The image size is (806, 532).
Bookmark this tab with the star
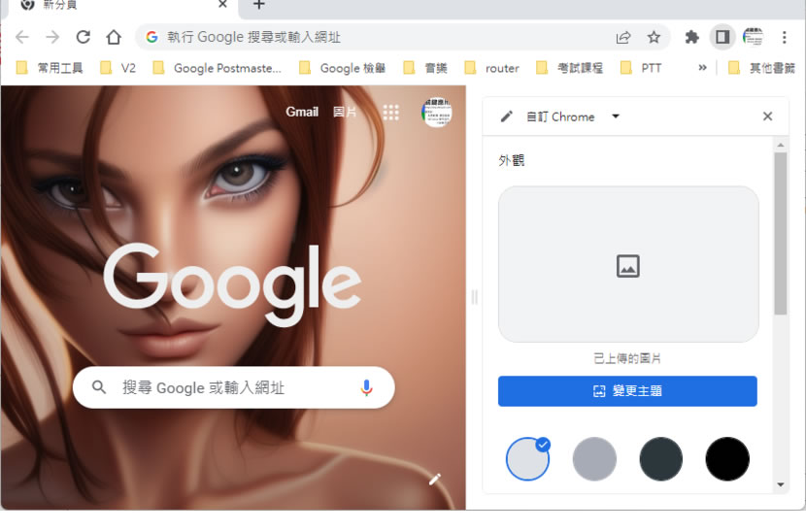pyautogui.click(x=654, y=37)
